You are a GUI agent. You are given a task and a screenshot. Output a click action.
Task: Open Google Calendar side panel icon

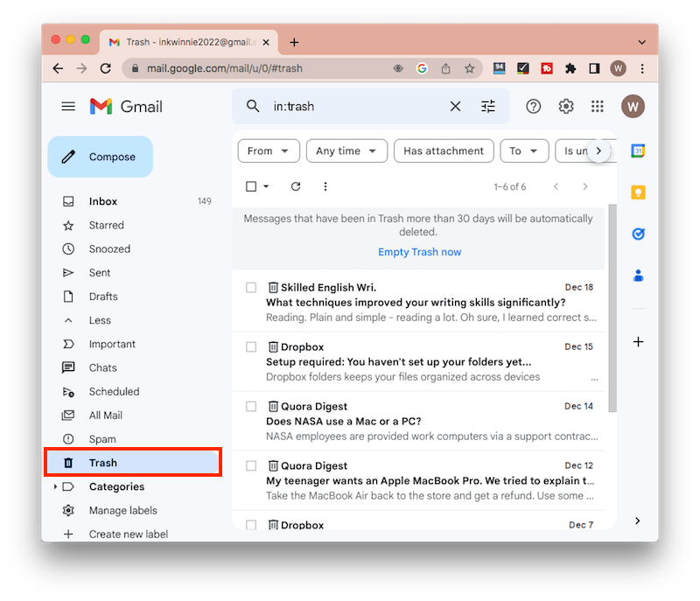click(x=638, y=150)
